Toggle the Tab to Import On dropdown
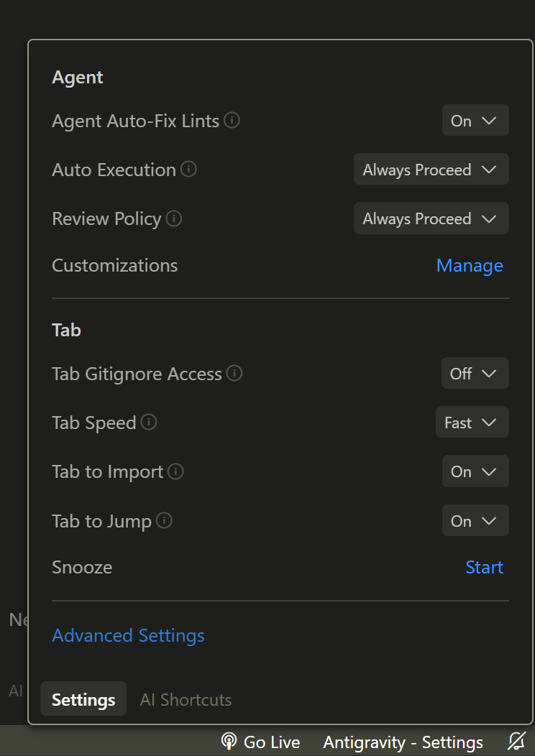This screenshot has height=756, width=535. (475, 472)
